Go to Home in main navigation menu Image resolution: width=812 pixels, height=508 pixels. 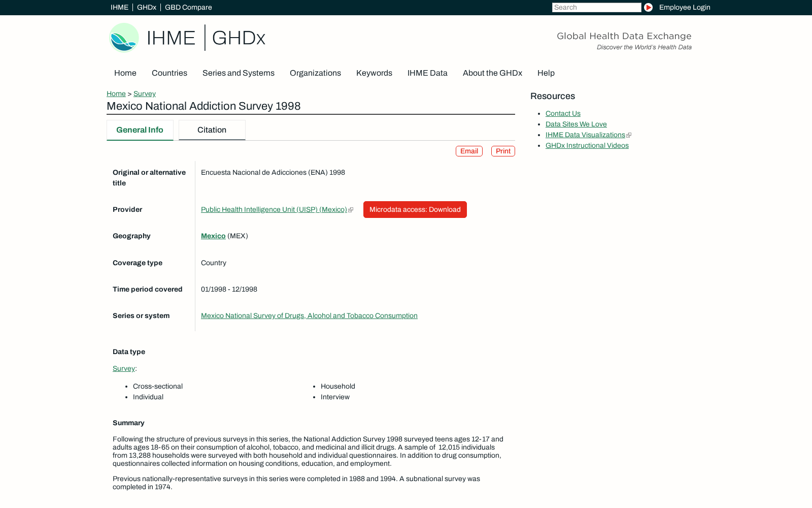[x=125, y=73]
